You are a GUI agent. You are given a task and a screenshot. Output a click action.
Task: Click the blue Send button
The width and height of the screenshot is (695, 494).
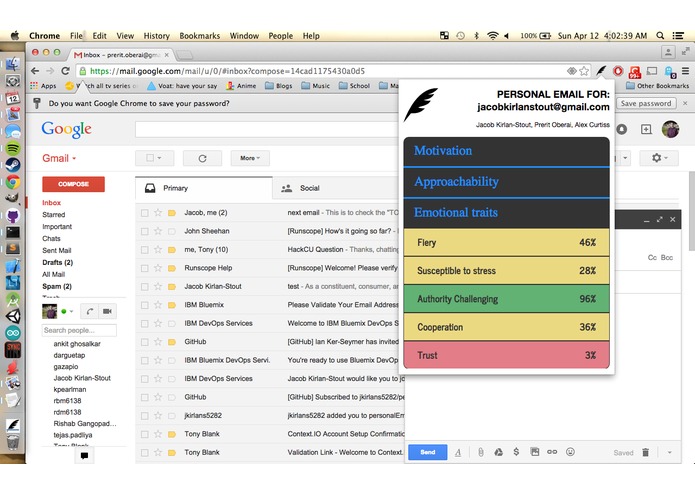click(428, 452)
